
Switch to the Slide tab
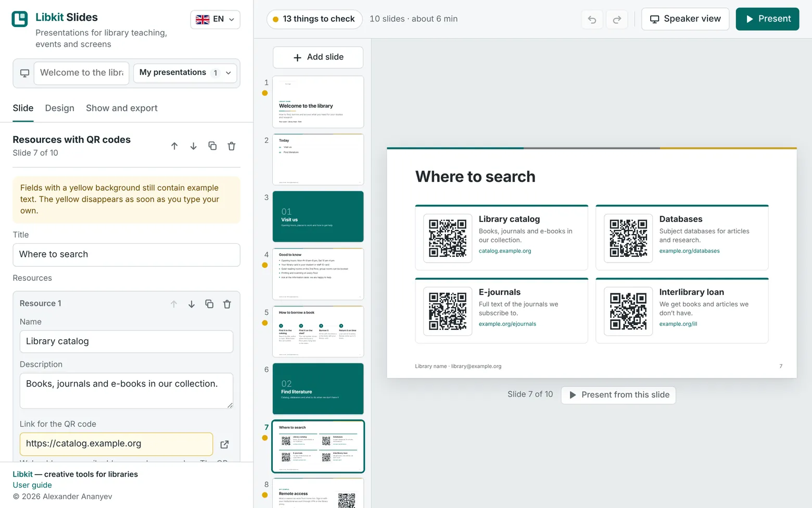(x=23, y=108)
